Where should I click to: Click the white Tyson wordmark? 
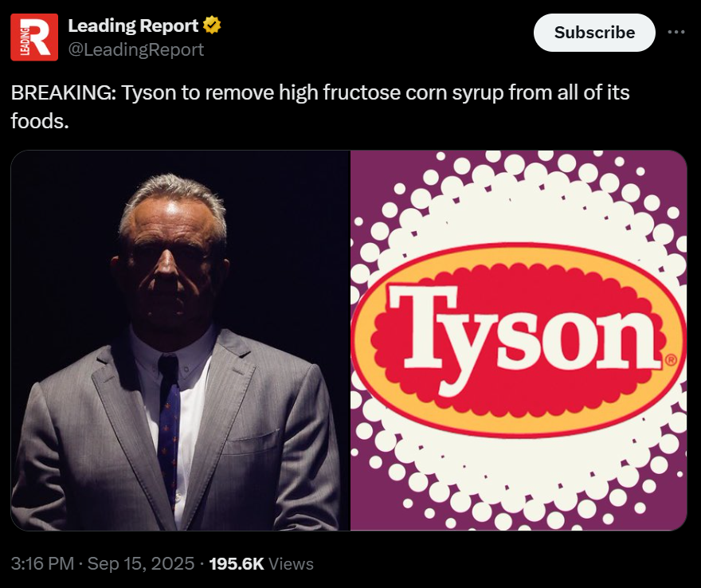524,339
